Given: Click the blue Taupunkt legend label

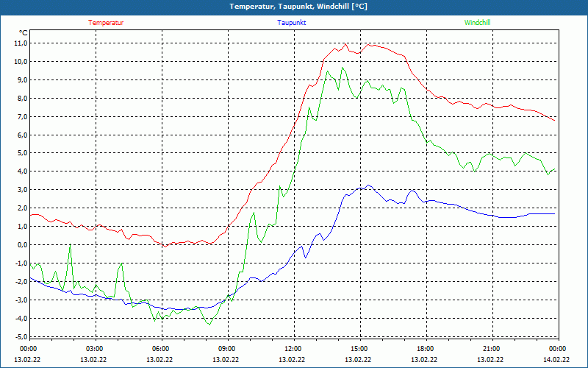Looking at the screenshot, I should (292, 22).
